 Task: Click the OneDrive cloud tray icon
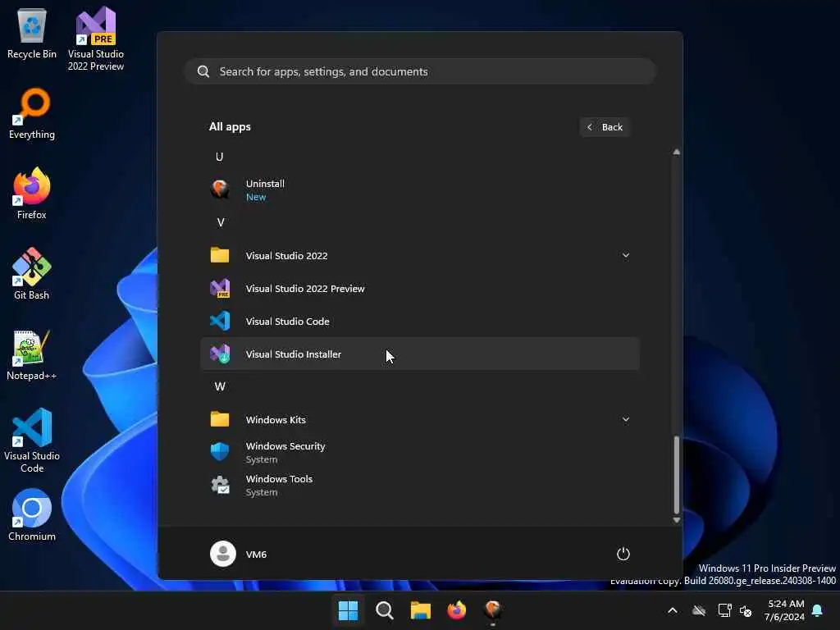699,610
